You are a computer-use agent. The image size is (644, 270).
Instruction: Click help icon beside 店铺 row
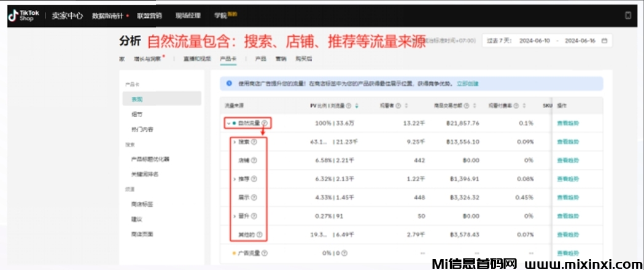(254, 160)
